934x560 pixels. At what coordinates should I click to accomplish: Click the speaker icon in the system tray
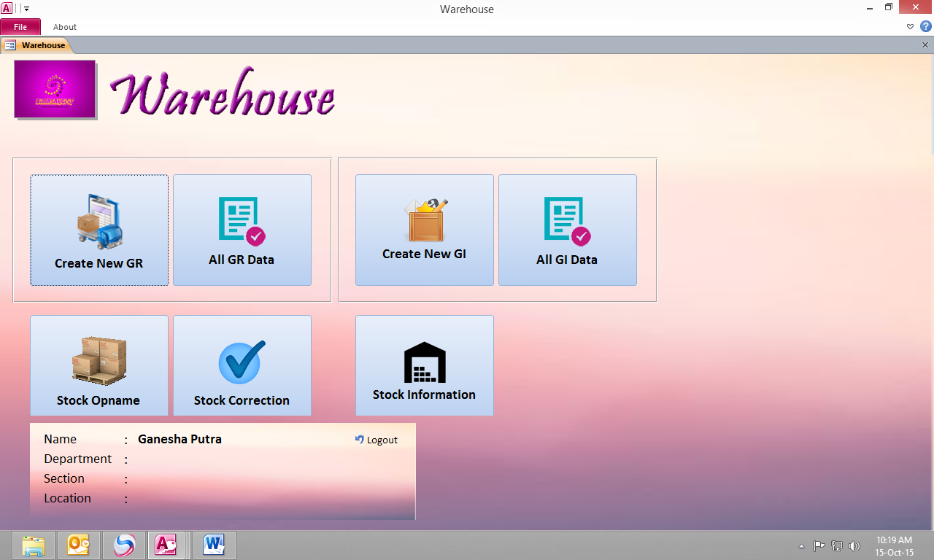[854, 545]
